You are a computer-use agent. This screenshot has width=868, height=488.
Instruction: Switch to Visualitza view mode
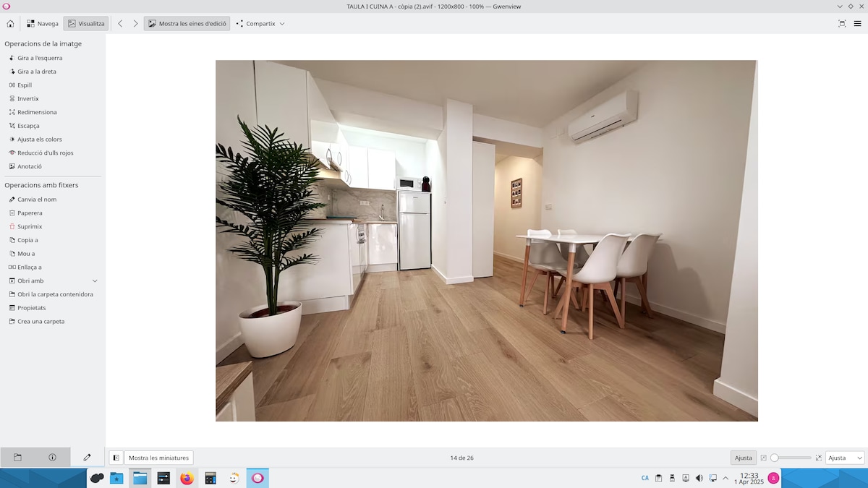click(x=86, y=24)
